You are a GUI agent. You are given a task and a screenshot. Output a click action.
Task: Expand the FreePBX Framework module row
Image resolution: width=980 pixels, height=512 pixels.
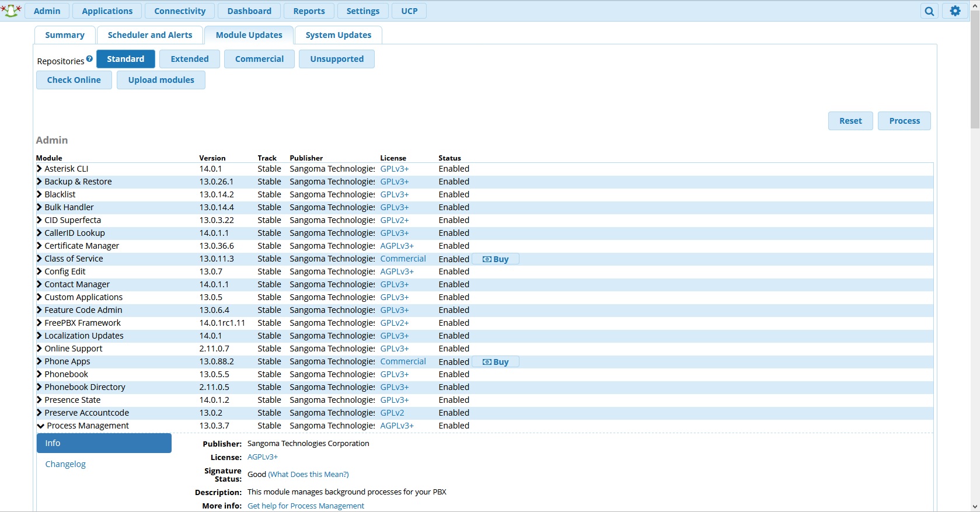[x=40, y=323]
